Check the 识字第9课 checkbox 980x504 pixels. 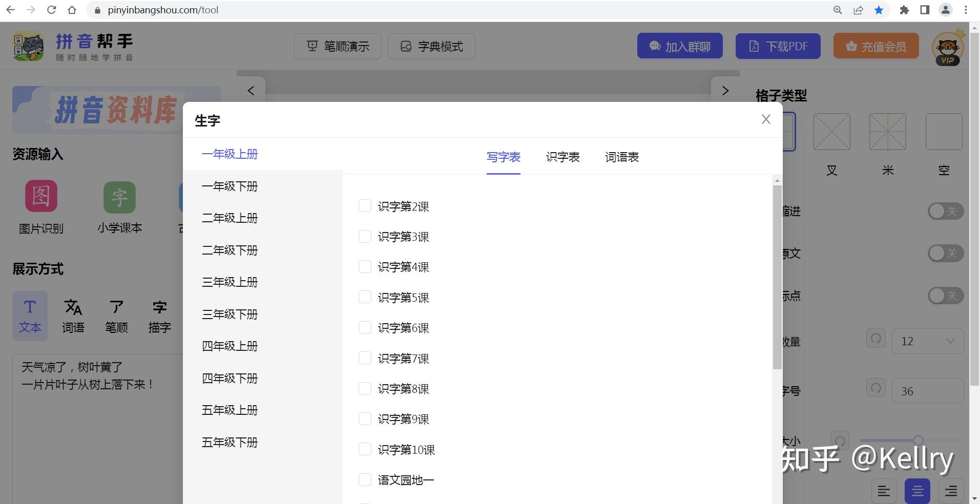pos(365,418)
